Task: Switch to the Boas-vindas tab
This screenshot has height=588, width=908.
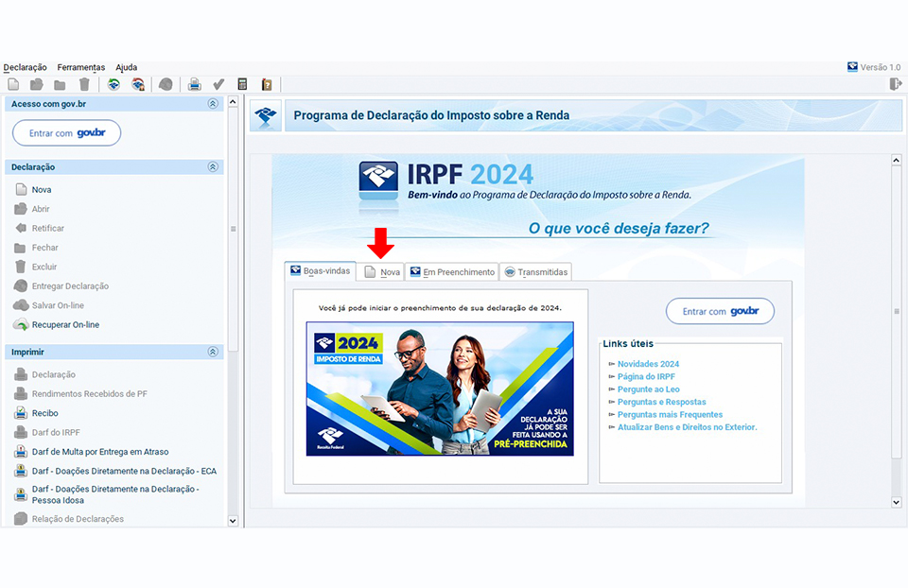Action: (321, 271)
